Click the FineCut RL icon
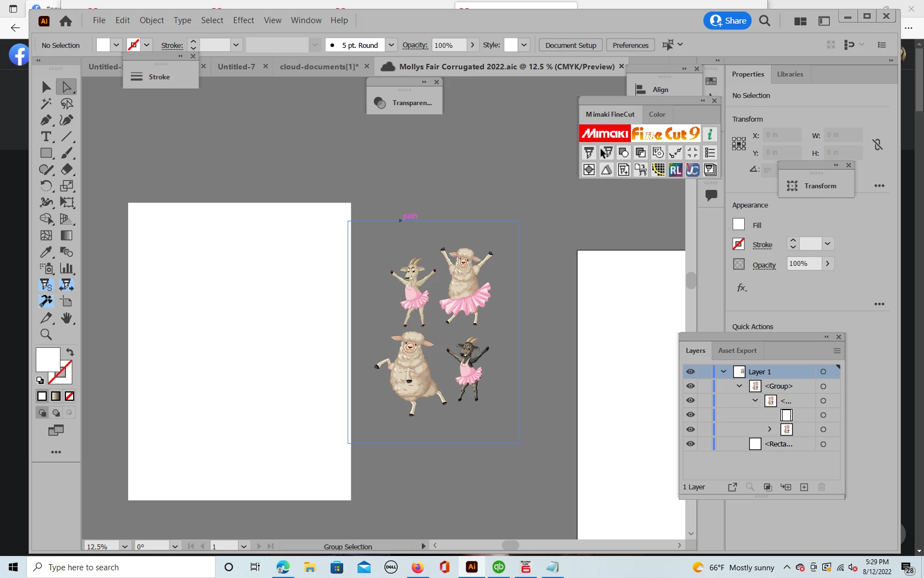Image resolution: width=924 pixels, height=578 pixels. (x=675, y=170)
